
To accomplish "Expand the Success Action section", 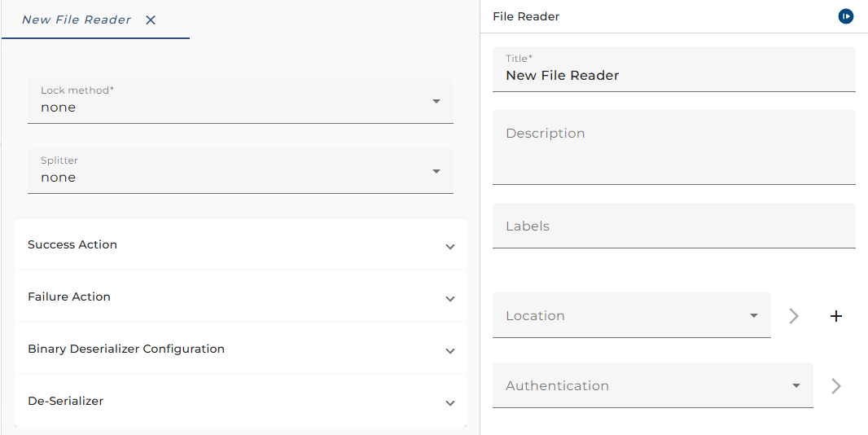I will (x=240, y=244).
